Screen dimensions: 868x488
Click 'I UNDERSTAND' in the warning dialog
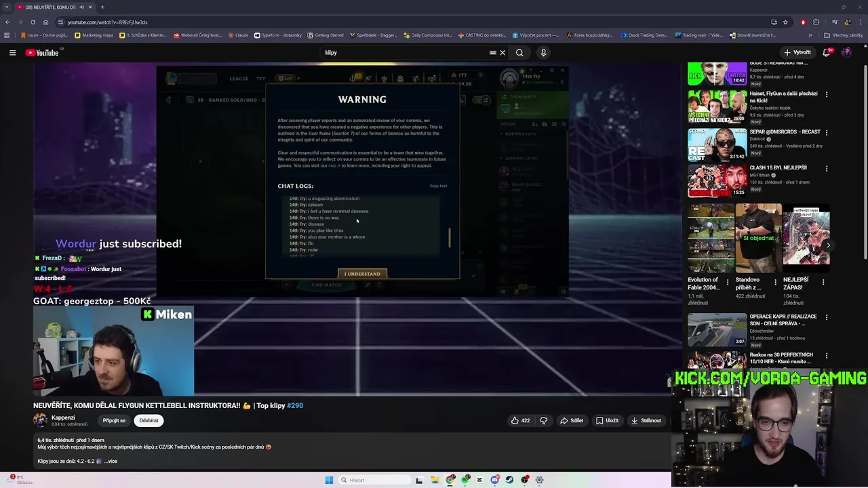[x=362, y=274]
